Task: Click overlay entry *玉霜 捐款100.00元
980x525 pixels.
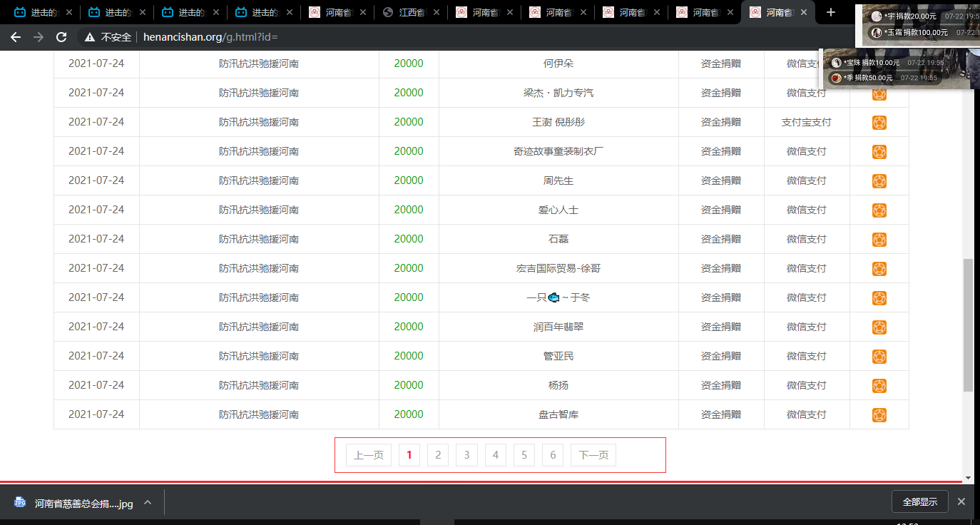Action: coord(924,32)
